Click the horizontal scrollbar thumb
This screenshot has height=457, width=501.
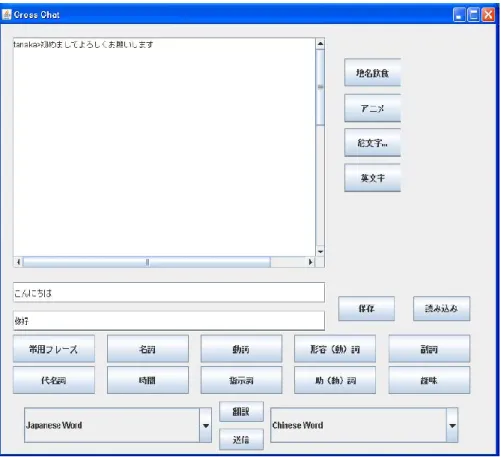pyautogui.click(x=147, y=262)
